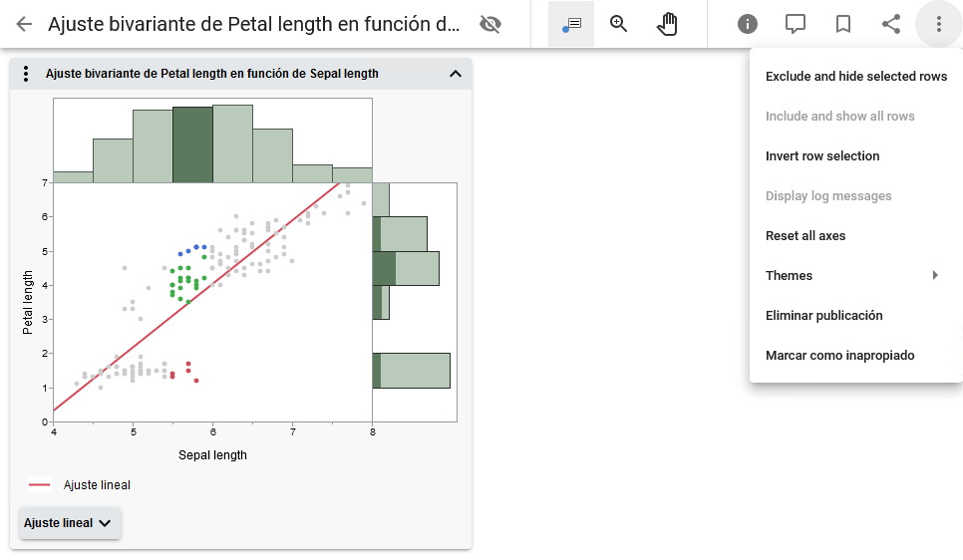Click Reset all axes
Screen dimensions: 963x560
pos(805,236)
